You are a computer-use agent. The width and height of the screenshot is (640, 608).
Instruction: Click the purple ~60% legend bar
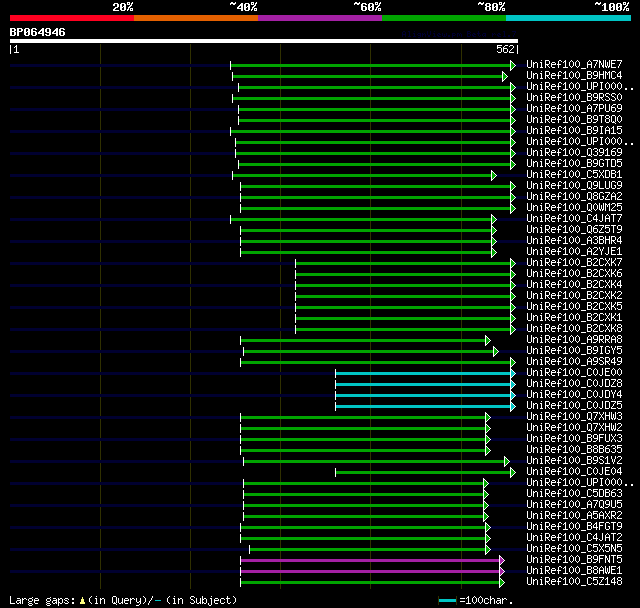click(320, 18)
